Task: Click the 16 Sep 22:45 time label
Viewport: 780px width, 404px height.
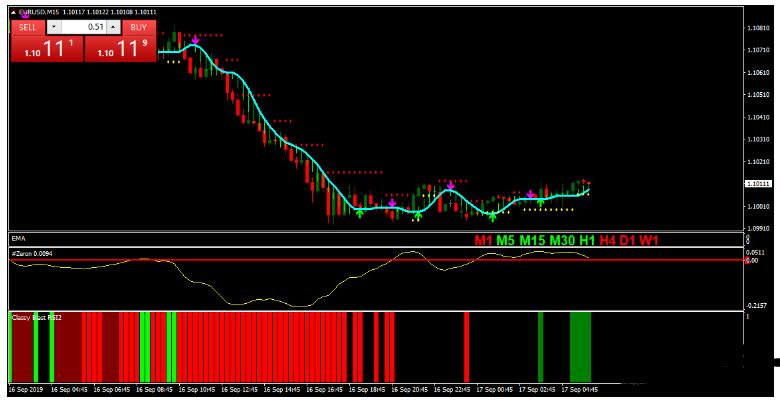Action: coord(453,390)
